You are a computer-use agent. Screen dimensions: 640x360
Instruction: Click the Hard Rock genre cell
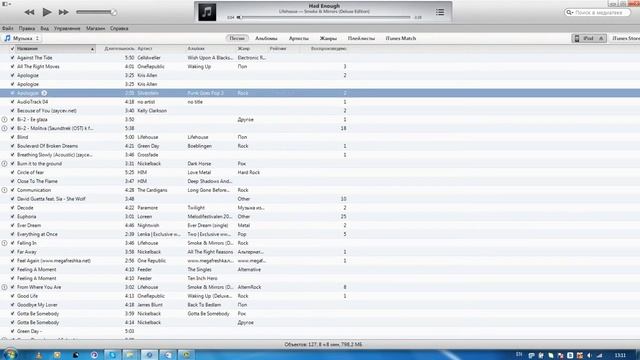click(x=249, y=173)
